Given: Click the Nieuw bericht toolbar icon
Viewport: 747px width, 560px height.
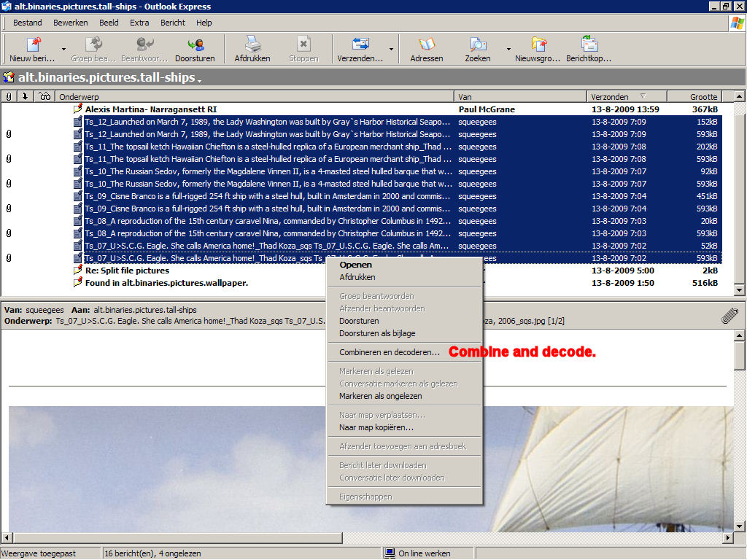Looking at the screenshot, I should [x=33, y=44].
